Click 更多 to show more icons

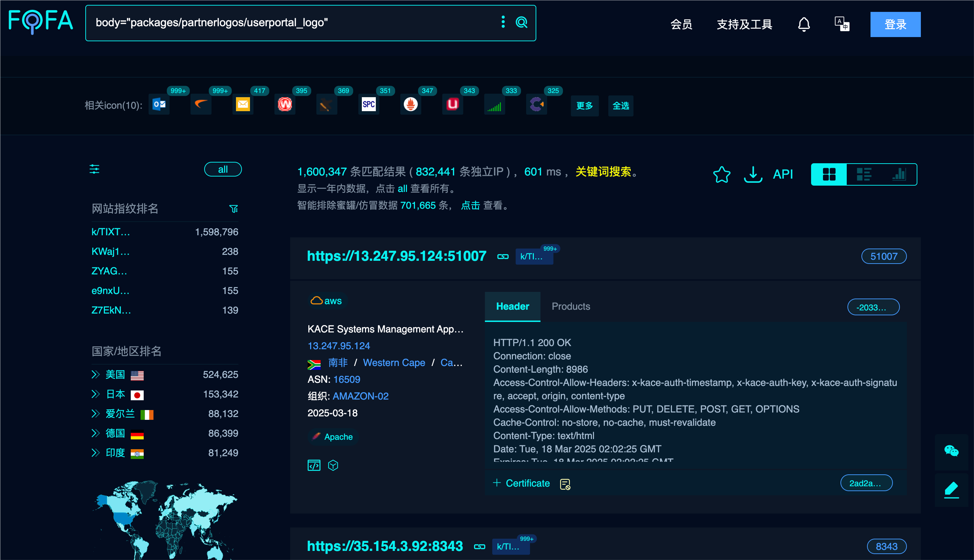coord(584,105)
